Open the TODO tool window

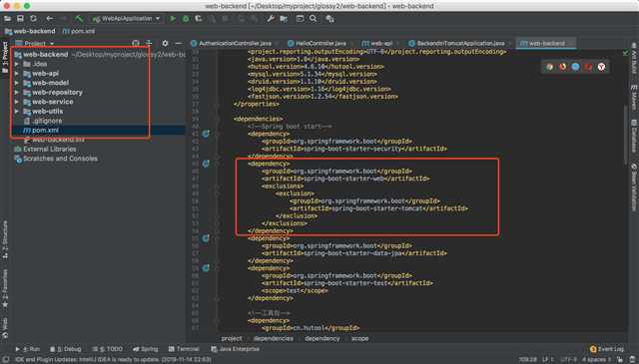pos(108,349)
